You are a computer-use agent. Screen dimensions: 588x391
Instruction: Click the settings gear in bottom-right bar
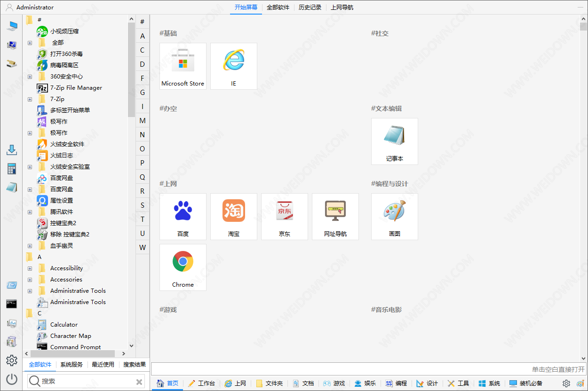click(x=566, y=383)
